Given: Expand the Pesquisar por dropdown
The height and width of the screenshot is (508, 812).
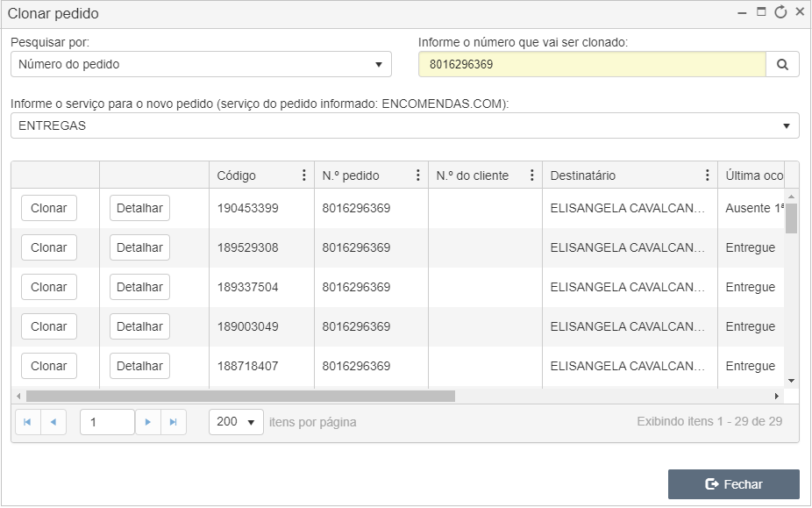Looking at the screenshot, I should click(x=201, y=64).
